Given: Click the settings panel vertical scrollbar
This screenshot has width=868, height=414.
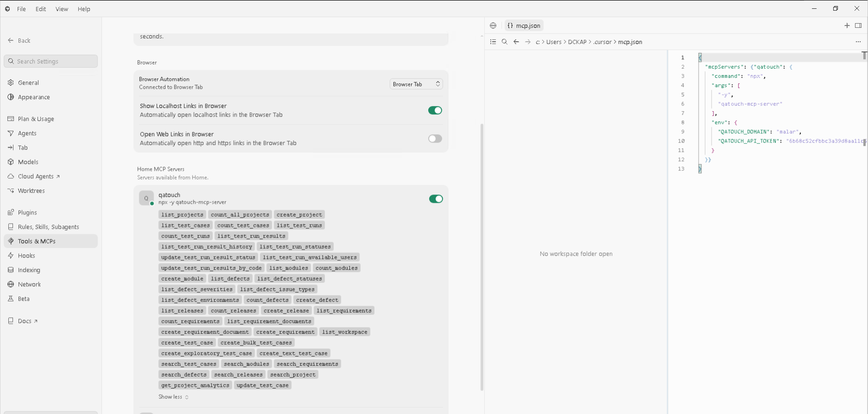Looking at the screenshot, I should 482,257.
